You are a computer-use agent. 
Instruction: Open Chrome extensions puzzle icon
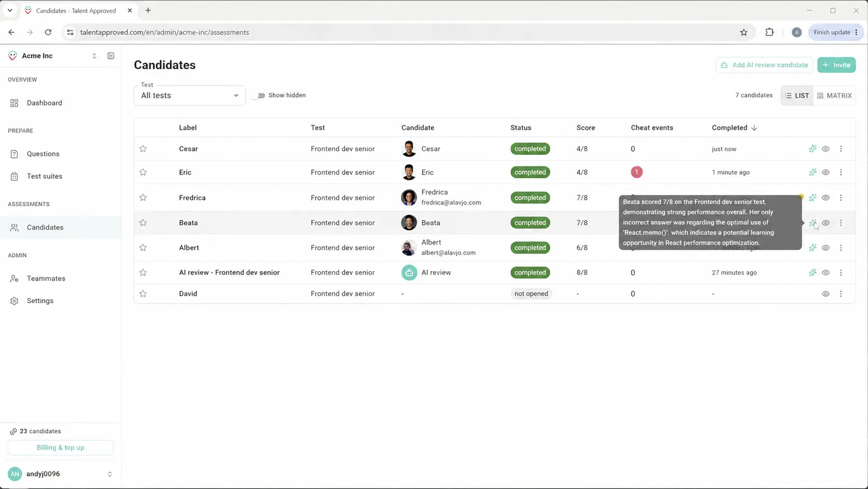coord(769,32)
